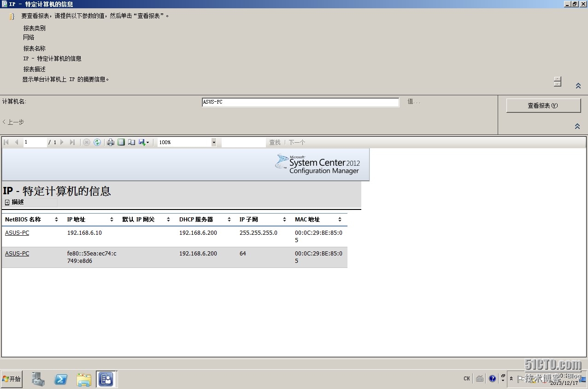The height and width of the screenshot is (389, 588).
Task: Collapse the parameters panel chevron
Action: [577, 126]
